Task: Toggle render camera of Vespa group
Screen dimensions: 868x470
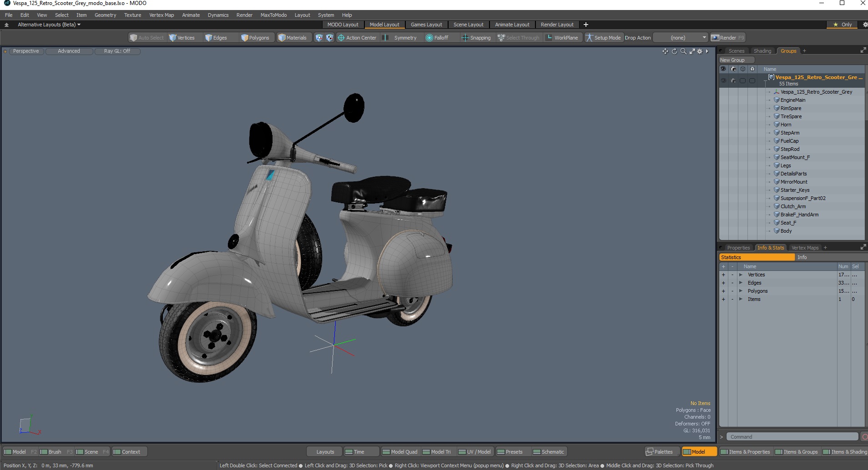Action: point(733,80)
